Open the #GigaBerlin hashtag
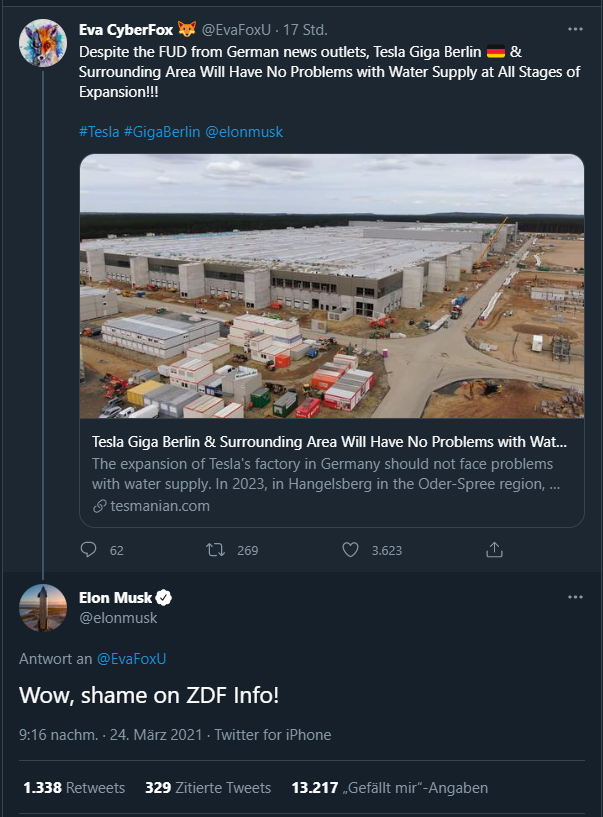This screenshot has width=603, height=817. click(x=162, y=132)
